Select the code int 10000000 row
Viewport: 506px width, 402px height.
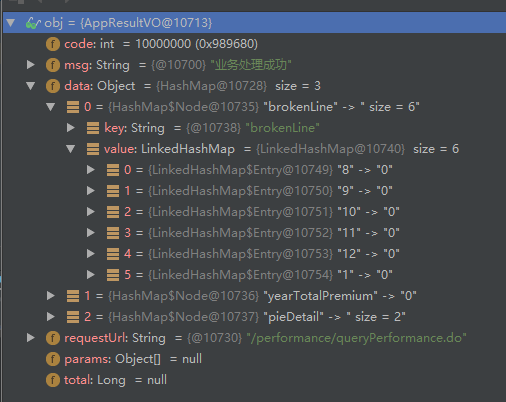coord(254,44)
